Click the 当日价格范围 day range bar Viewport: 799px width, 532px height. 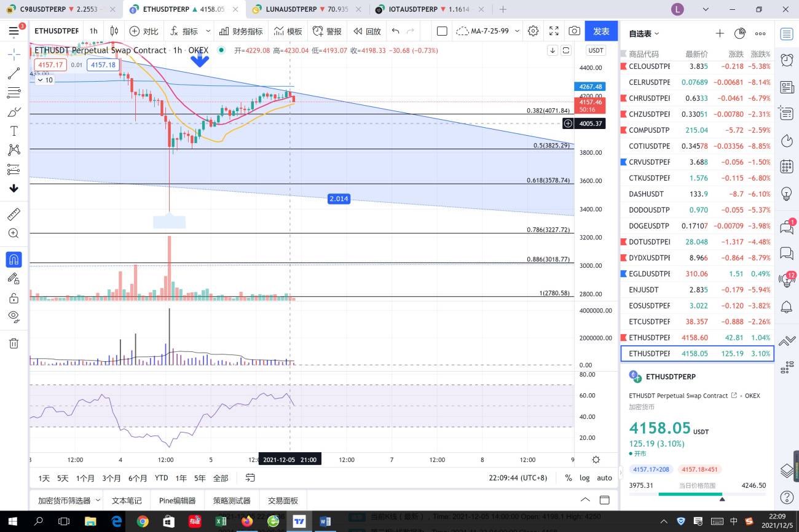point(698,493)
